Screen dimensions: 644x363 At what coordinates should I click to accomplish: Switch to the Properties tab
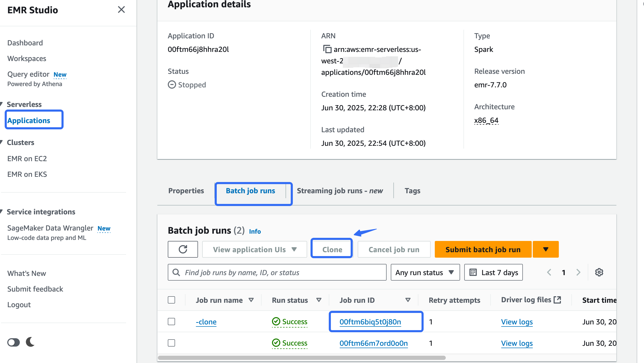point(186,191)
